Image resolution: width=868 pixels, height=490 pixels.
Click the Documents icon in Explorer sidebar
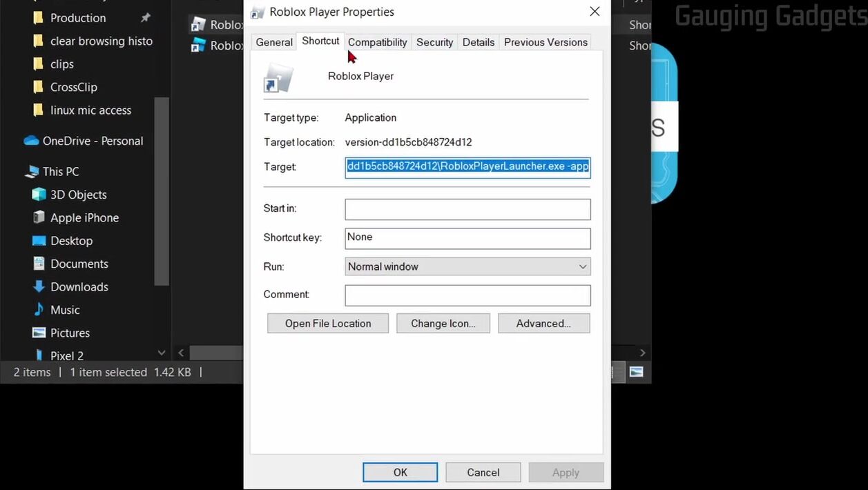coord(39,264)
